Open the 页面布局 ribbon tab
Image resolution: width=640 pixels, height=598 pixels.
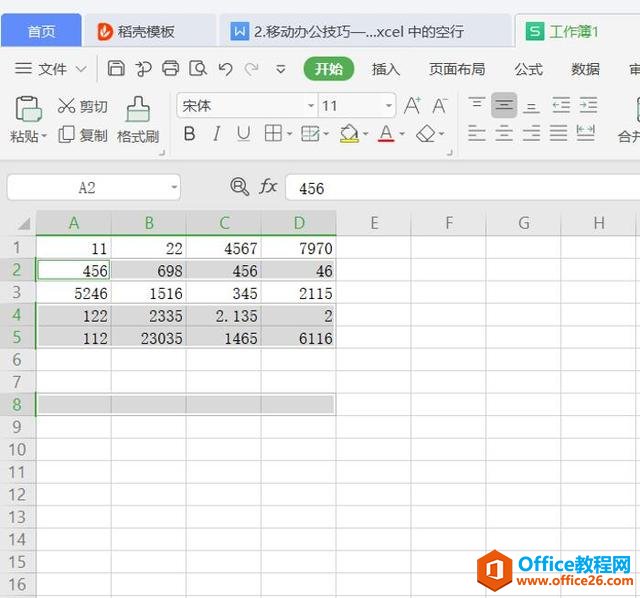coord(457,69)
